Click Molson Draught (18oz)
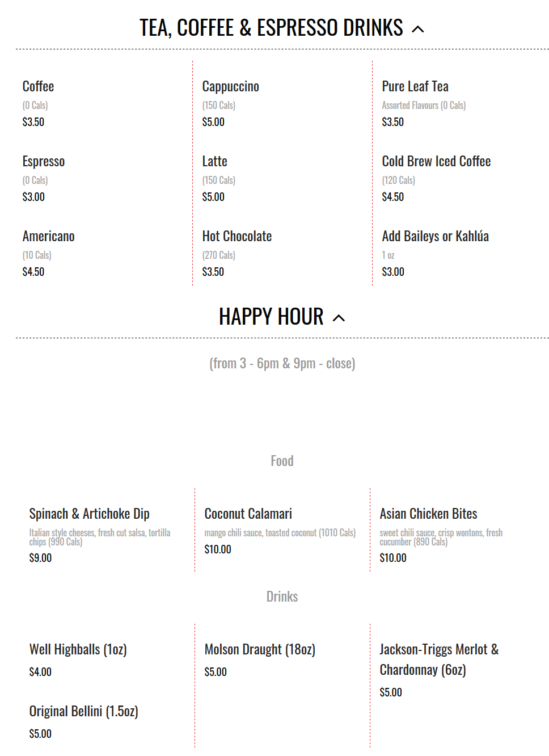 click(260, 649)
